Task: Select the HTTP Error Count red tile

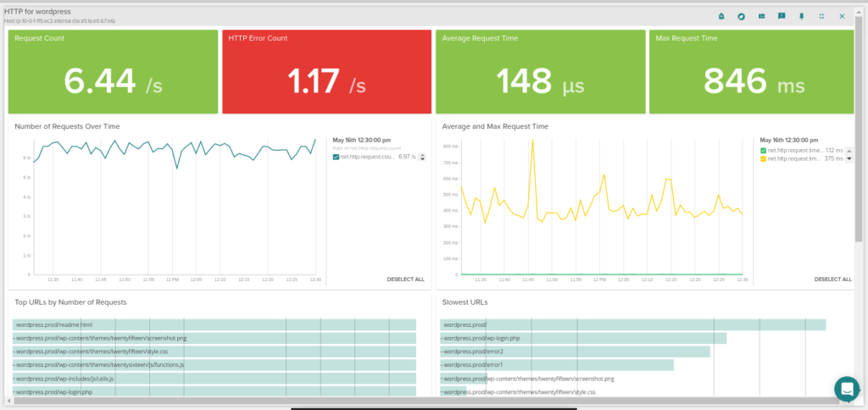Action: click(x=326, y=72)
